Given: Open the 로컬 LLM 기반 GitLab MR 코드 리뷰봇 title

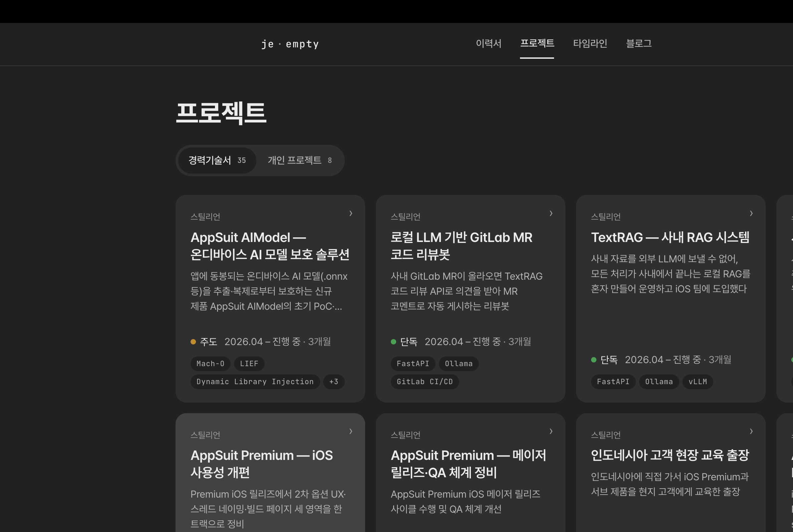Looking at the screenshot, I should pyautogui.click(x=462, y=246).
